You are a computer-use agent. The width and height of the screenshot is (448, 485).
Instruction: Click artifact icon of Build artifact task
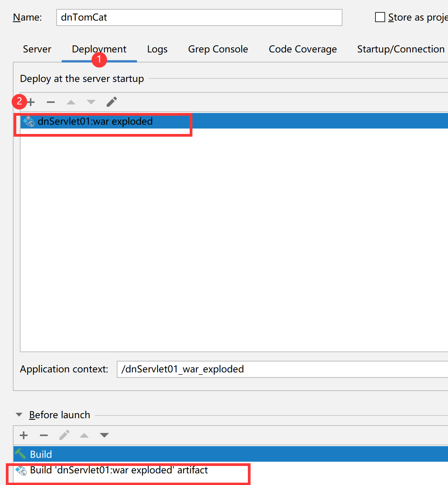point(21,470)
